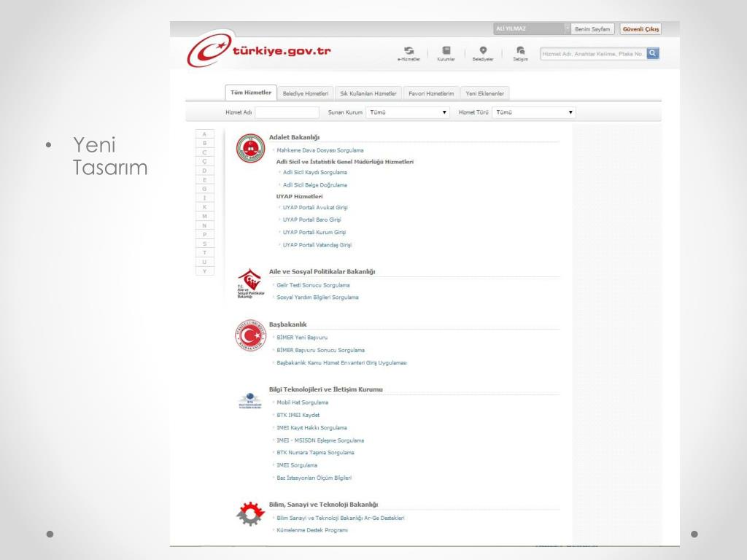The width and height of the screenshot is (747, 560).
Task: Switch to Belediye Hizmetleri tab
Action: pyautogui.click(x=306, y=93)
